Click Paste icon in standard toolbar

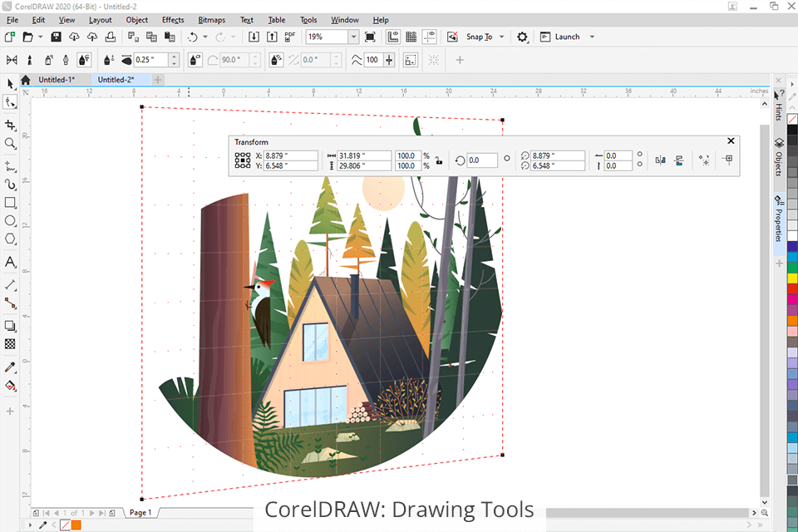(x=170, y=37)
